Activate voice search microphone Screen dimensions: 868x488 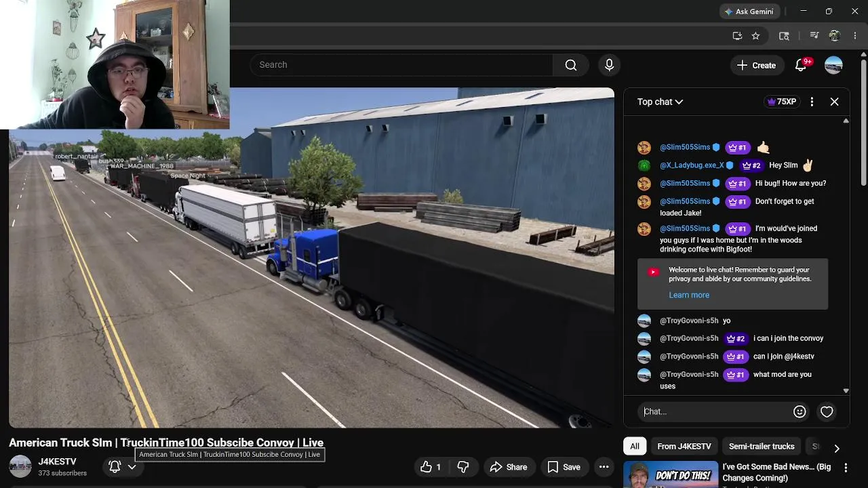(x=609, y=65)
